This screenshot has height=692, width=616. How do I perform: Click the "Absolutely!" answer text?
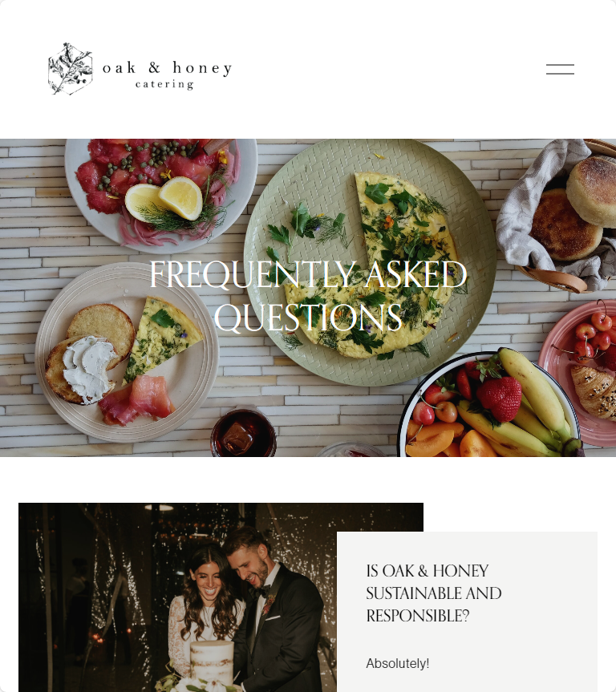coord(397,663)
